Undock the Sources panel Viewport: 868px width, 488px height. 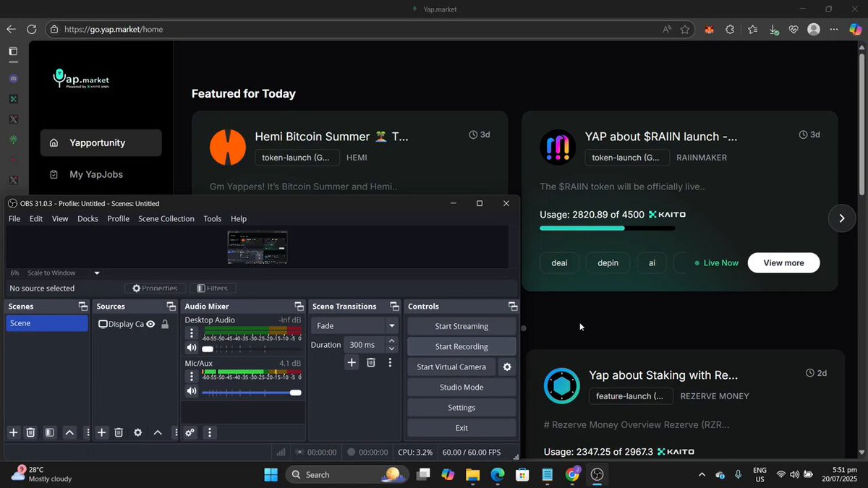pyautogui.click(x=171, y=307)
